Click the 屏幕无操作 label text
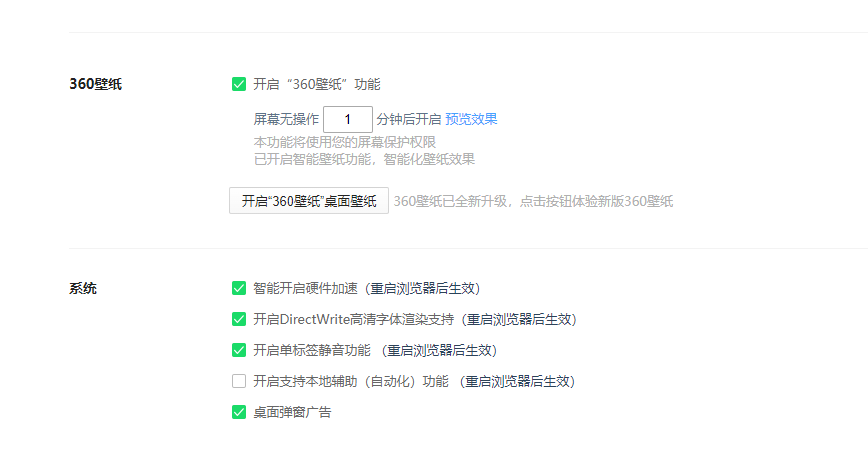The image size is (868, 451). (x=286, y=119)
